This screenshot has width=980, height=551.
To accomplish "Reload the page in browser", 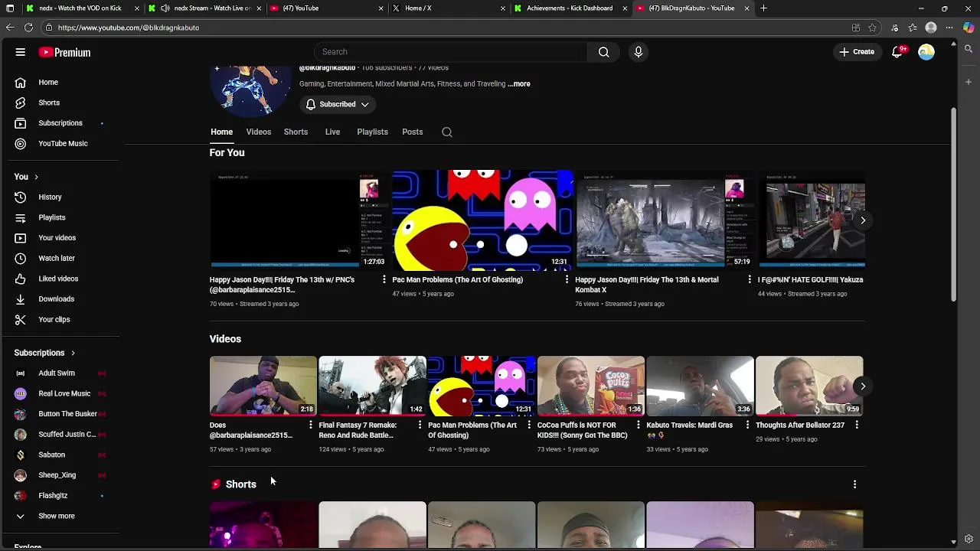I will pos(28,28).
